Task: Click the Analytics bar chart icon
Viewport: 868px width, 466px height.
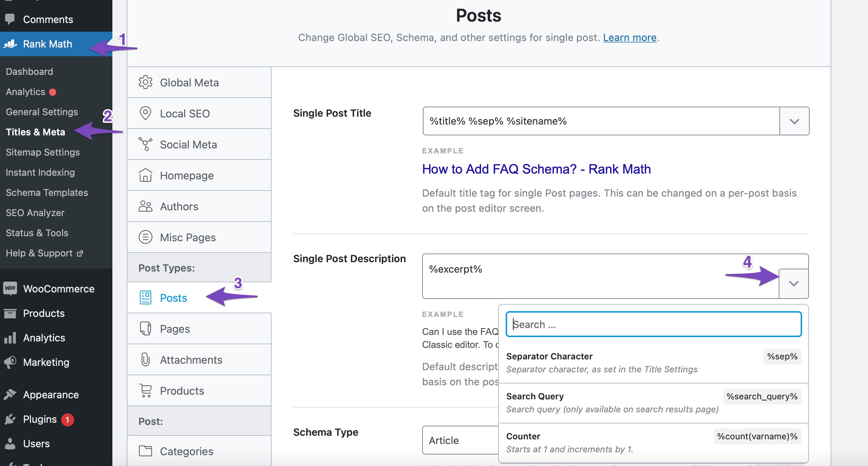Action: [10, 338]
